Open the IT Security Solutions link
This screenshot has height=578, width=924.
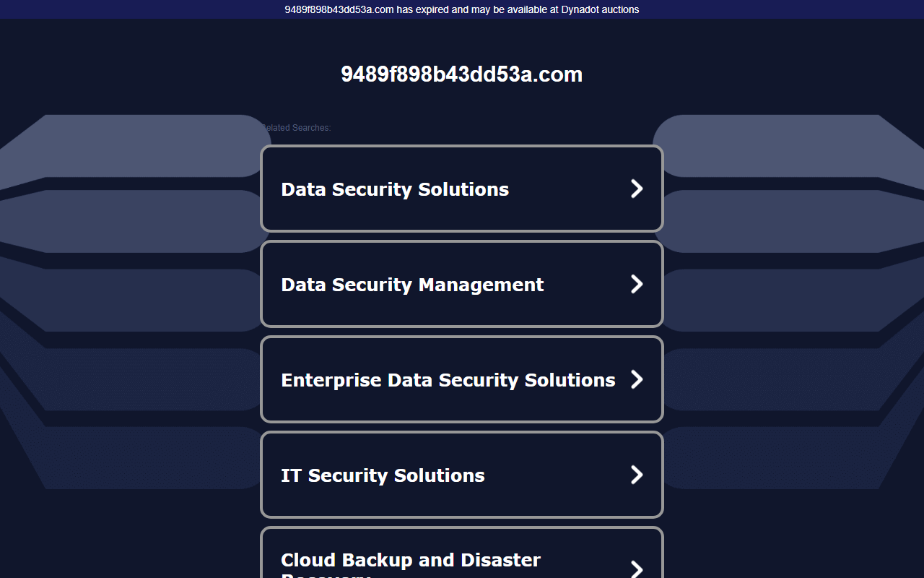click(x=462, y=475)
